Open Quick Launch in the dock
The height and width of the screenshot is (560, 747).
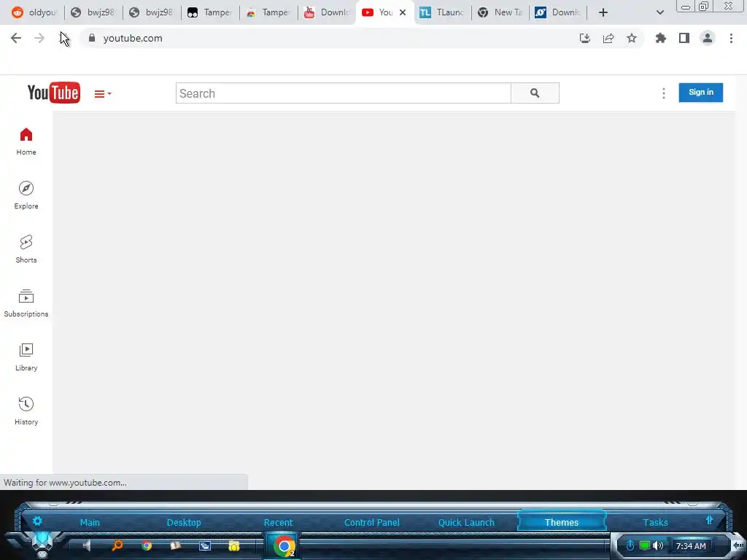pos(466,522)
